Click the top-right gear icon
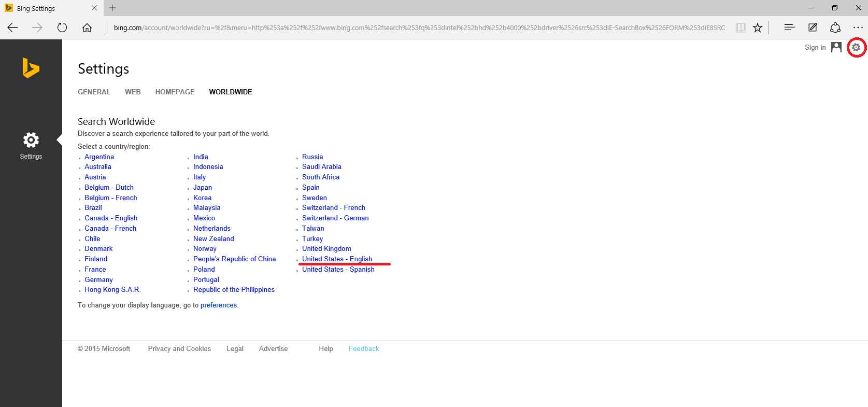This screenshot has width=868, height=407. 856,47
